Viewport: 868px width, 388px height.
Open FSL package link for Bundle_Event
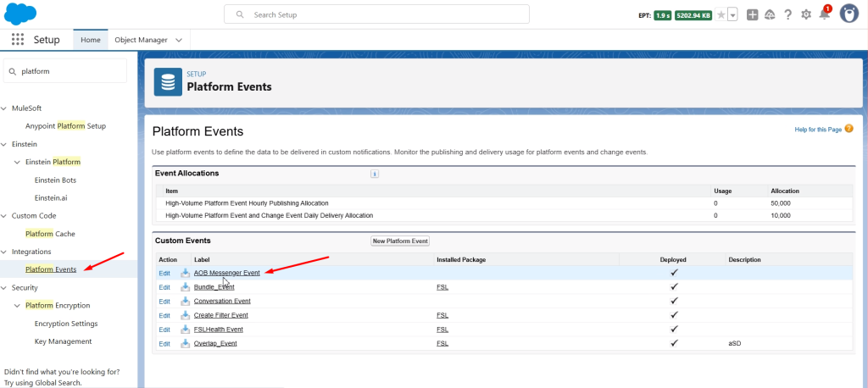coord(442,287)
